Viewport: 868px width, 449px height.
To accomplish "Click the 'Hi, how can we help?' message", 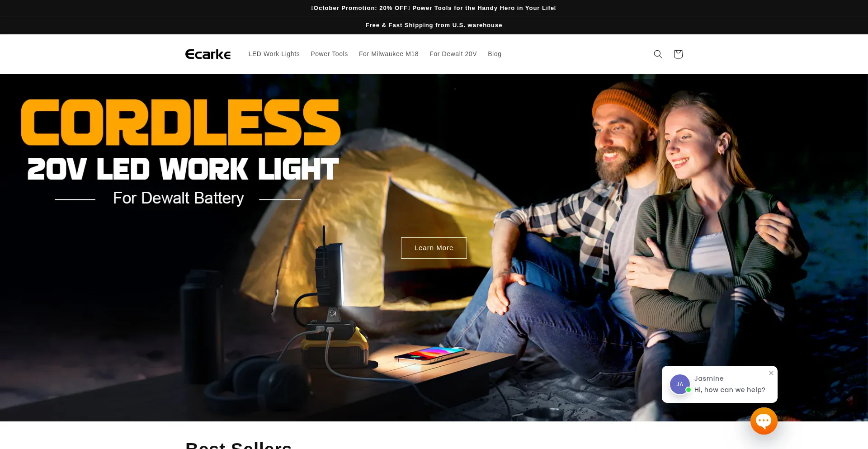I will click(x=730, y=390).
